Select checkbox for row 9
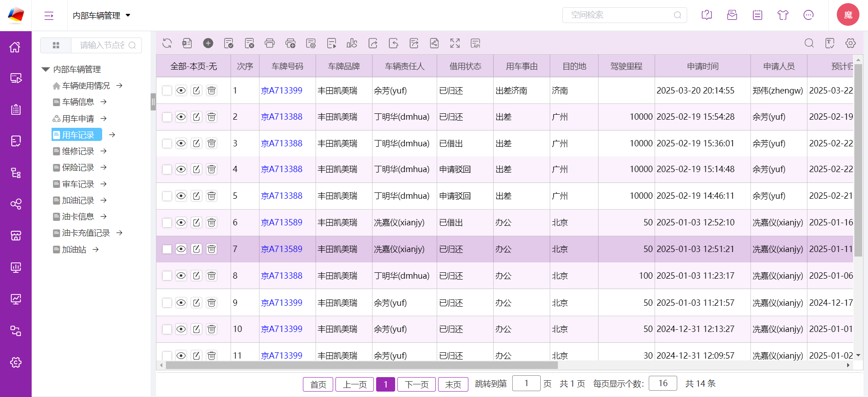Screen dimensions: 868x397 point(167,303)
